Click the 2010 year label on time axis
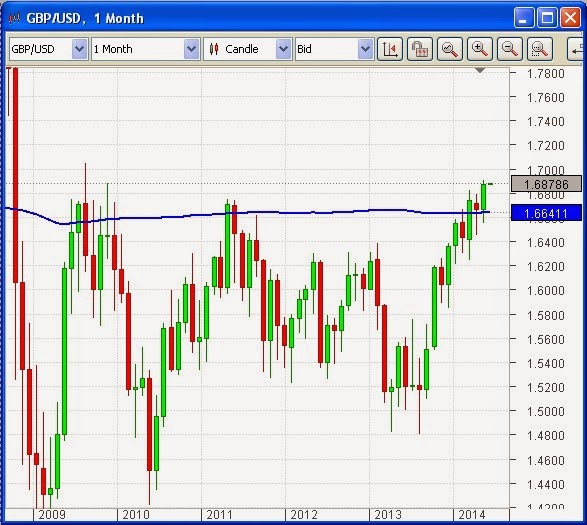The height and width of the screenshot is (525, 587). point(136,515)
